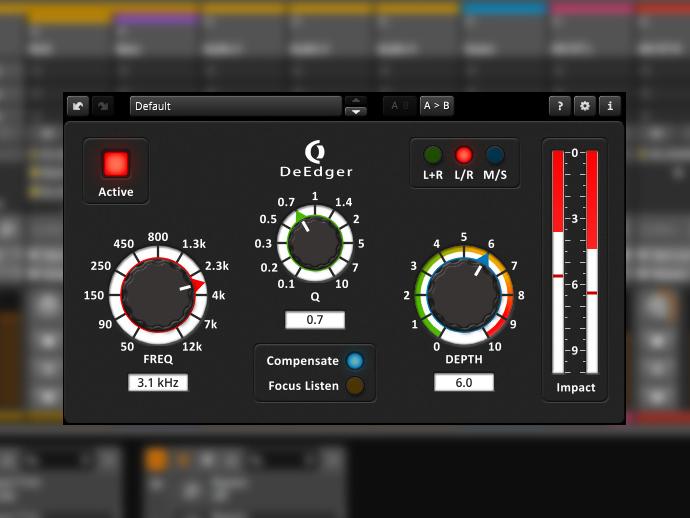Open the Default preset dropdown
This screenshot has width=690, height=518.
tap(235, 106)
